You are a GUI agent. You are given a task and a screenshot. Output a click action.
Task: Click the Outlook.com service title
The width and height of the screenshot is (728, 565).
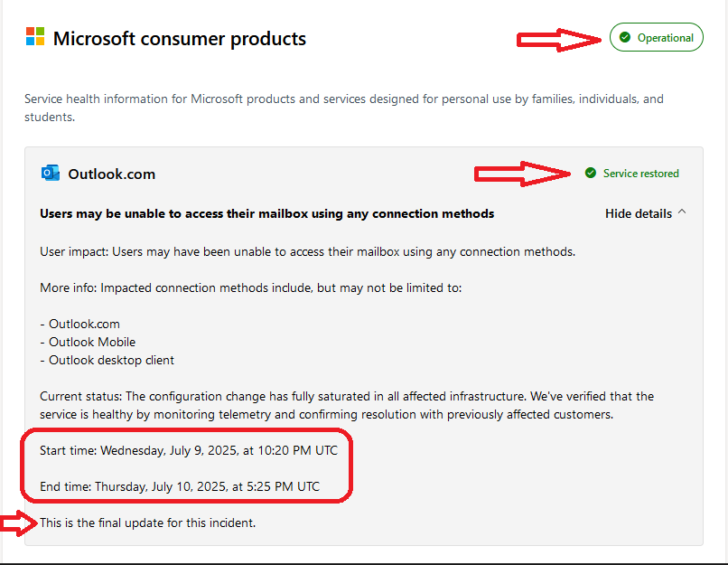111,174
